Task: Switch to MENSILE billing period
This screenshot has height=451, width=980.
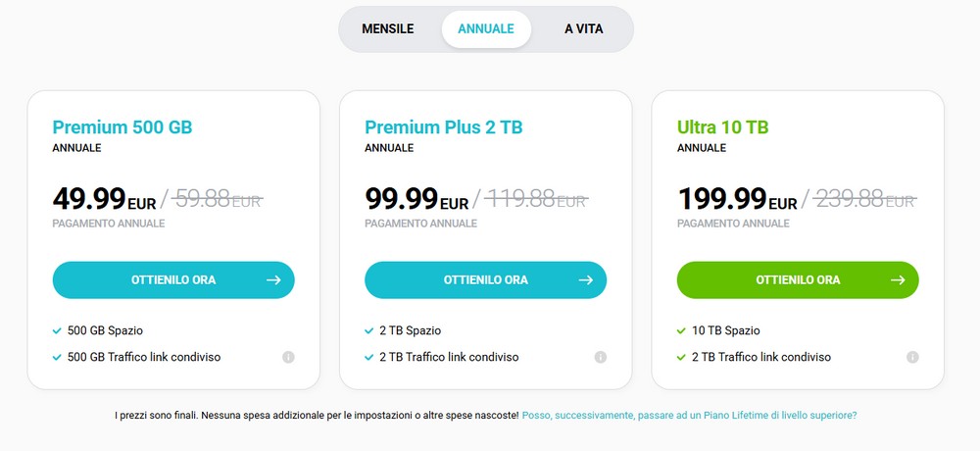Action: (x=387, y=29)
